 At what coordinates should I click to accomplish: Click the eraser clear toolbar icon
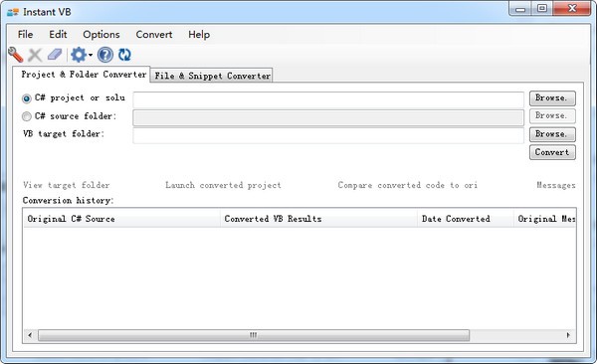point(55,55)
